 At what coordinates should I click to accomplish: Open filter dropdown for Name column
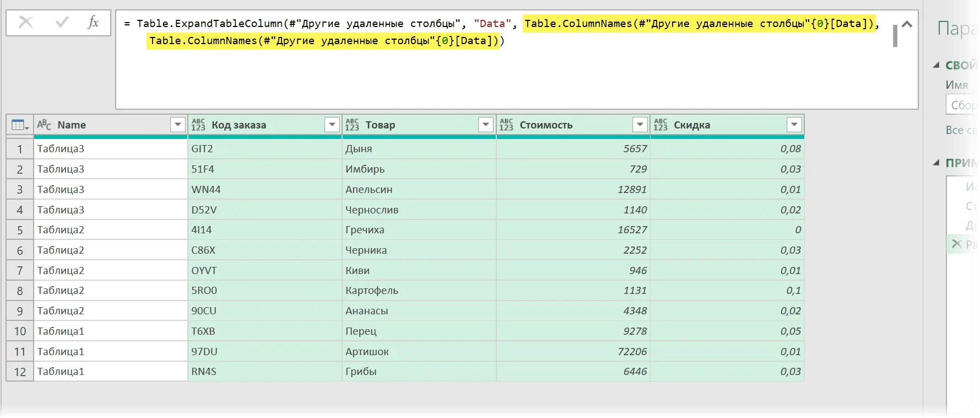pyautogui.click(x=177, y=125)
